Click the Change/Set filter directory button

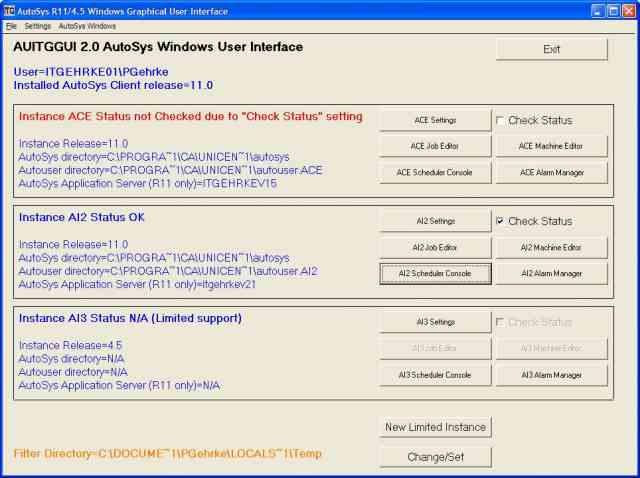point(435,457)
